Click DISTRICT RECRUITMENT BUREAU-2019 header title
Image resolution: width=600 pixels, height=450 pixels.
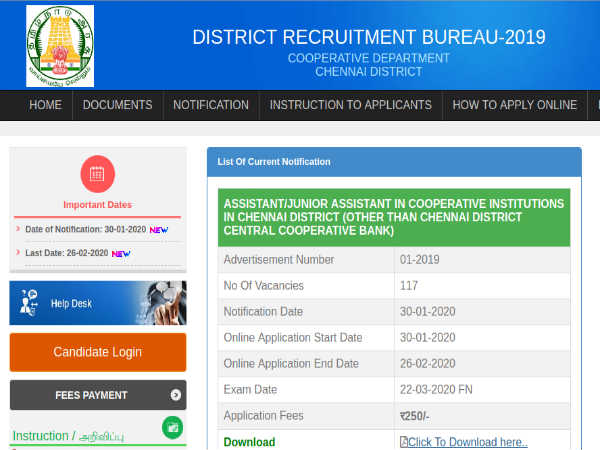369,37
